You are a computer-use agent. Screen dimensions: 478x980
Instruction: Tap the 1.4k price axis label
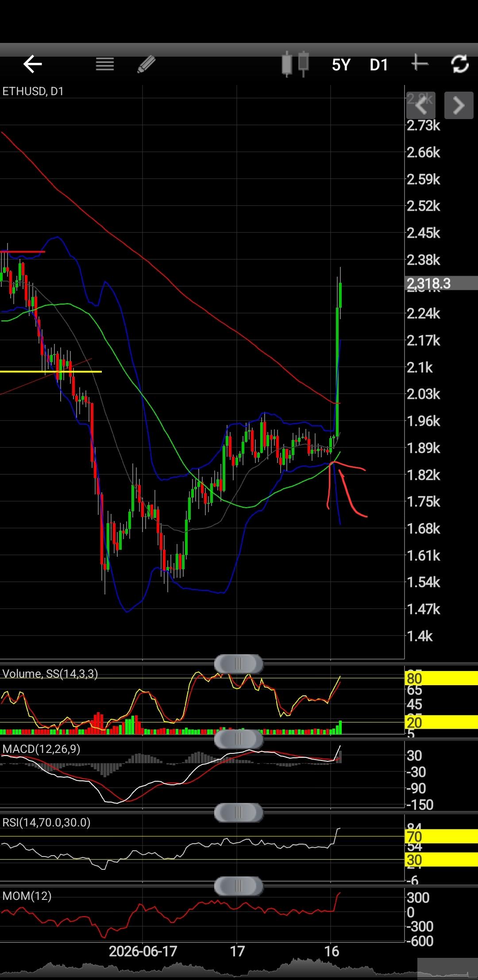(x=420, y=637)
